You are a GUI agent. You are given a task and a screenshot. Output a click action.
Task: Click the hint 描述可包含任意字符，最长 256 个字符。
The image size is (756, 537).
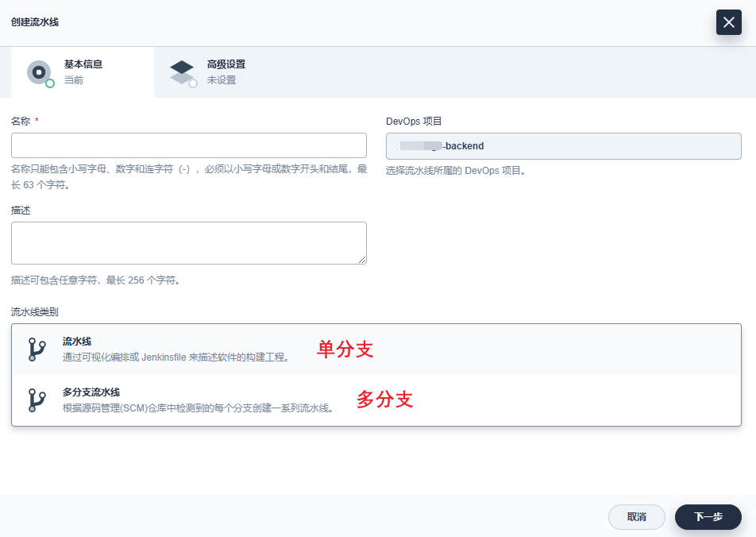click(95, 280)
